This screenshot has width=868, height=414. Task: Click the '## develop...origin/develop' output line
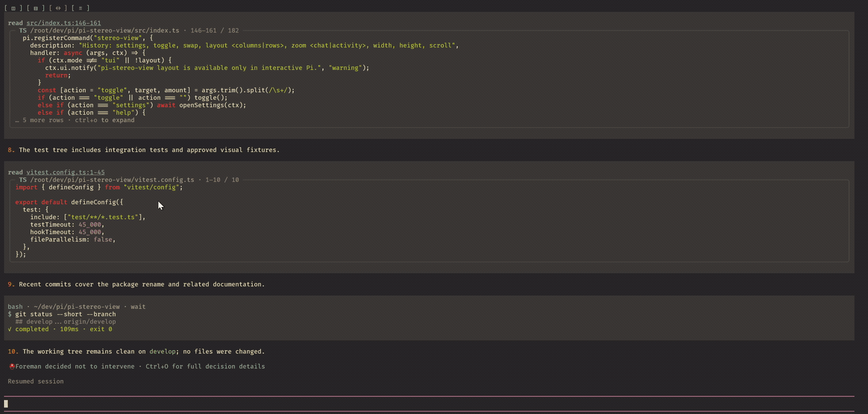(x=66, y=322)
